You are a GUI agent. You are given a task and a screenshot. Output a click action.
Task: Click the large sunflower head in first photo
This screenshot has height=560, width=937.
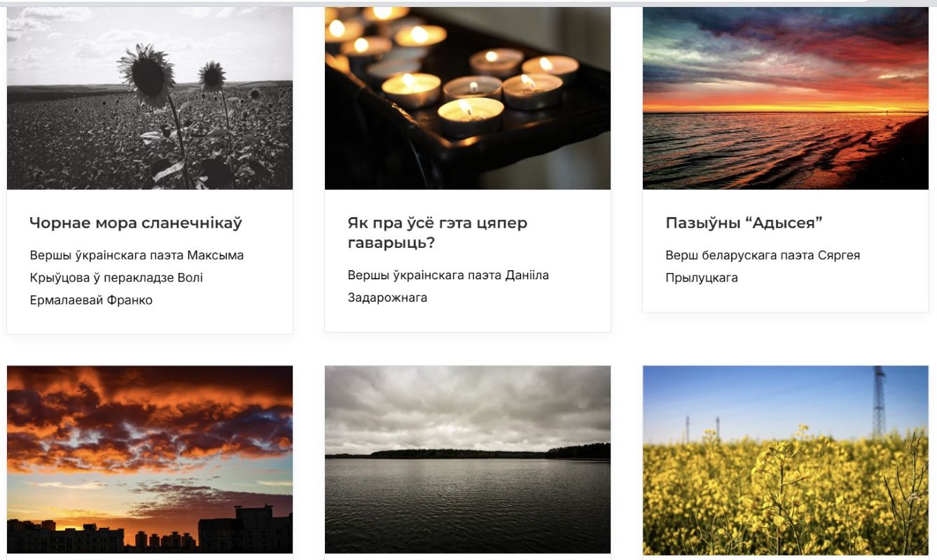146,74
